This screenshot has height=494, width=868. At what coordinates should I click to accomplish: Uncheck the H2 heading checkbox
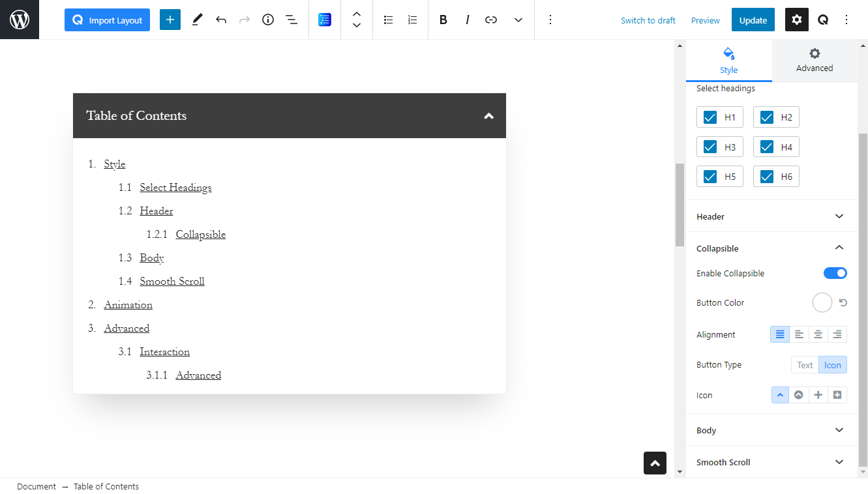[767, 117]
